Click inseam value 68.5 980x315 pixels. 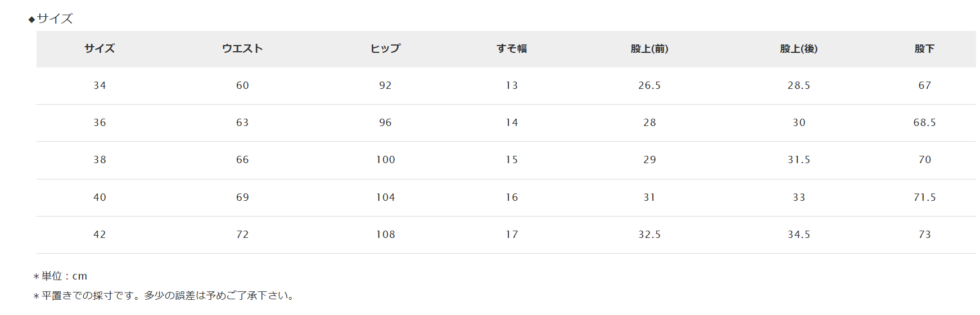click(925, 123)
